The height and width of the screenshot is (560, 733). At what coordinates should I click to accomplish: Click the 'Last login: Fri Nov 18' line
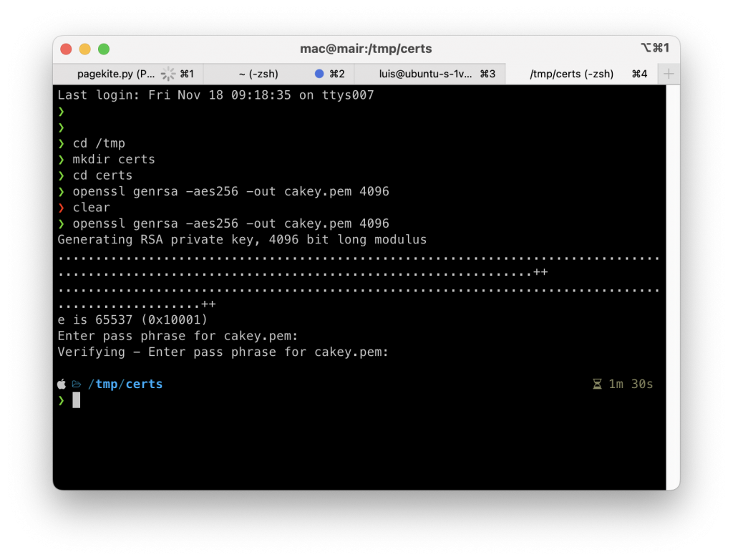(x=215, y=95)
